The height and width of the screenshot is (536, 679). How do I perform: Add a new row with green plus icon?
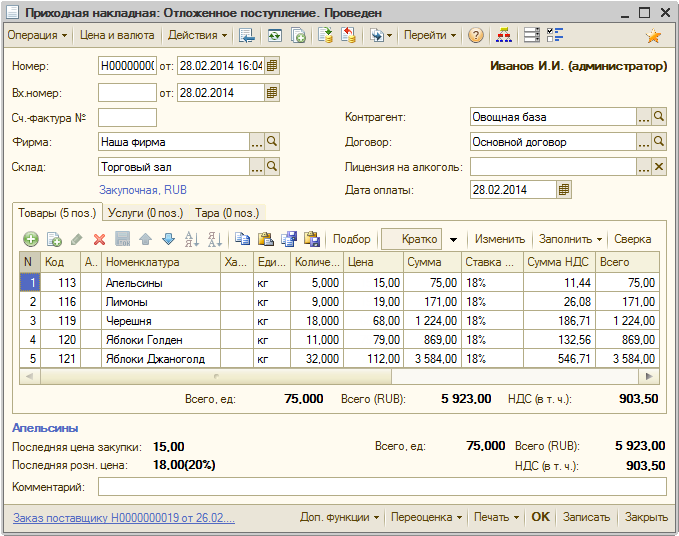pos(31,239)
